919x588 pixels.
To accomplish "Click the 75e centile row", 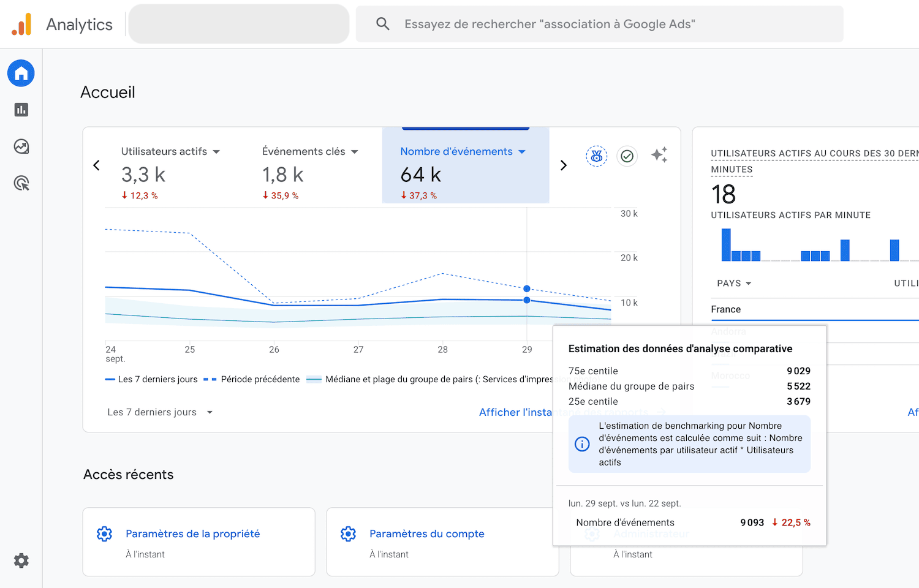I will point(689,371).
